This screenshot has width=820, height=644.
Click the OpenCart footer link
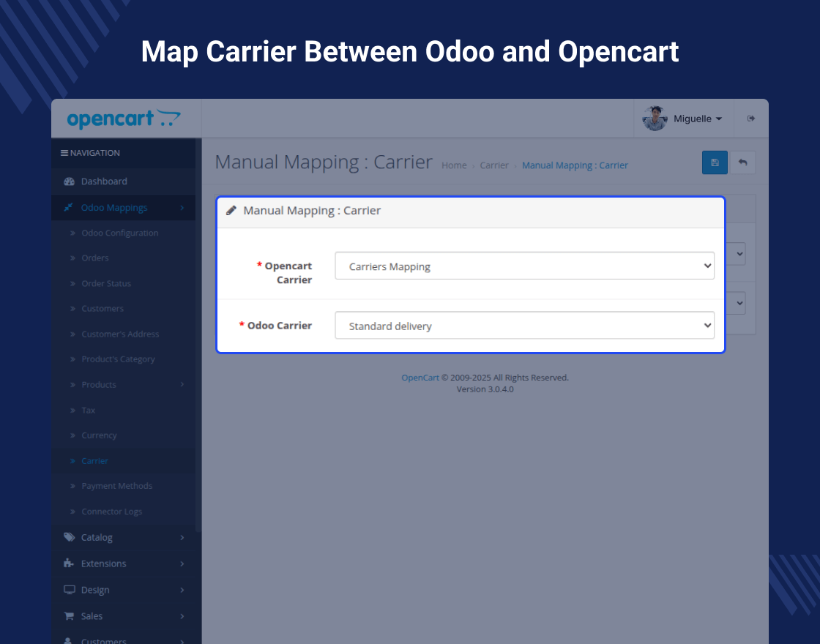[x=420, y=378]
